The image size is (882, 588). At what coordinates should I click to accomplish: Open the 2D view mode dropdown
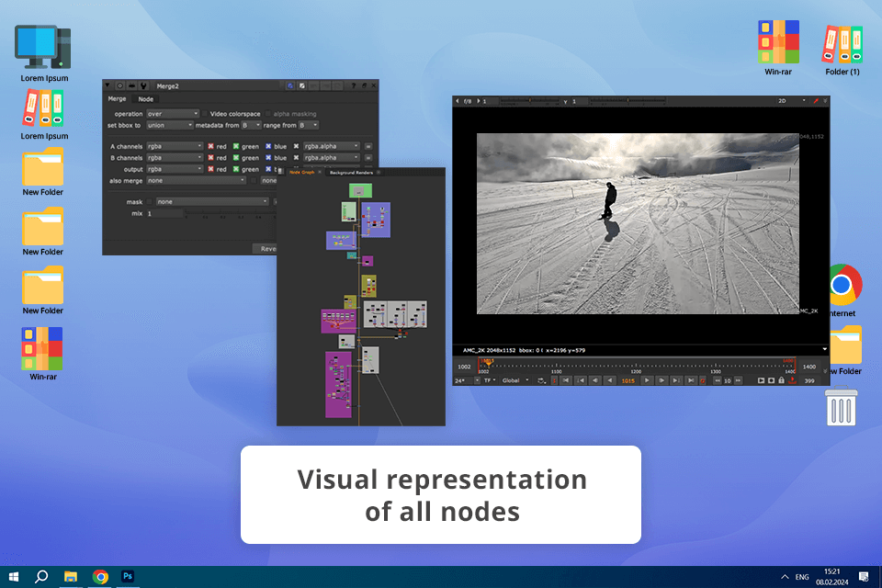click(x=791, y=101)
